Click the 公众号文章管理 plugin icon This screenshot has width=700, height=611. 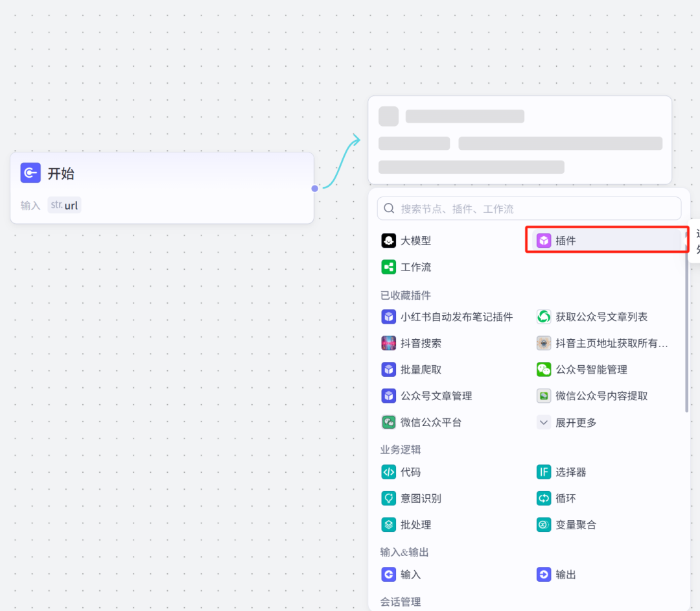388,396
